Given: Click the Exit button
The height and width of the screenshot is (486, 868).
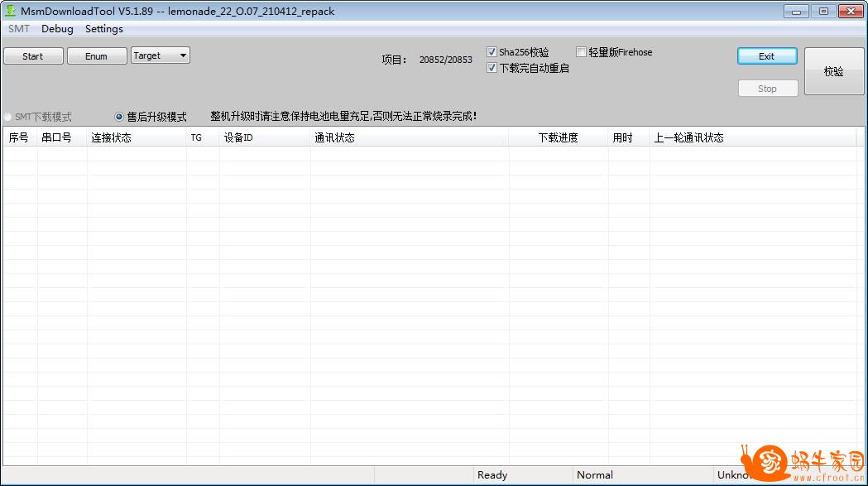Looking at the screenshot, I should click(767, 56).
